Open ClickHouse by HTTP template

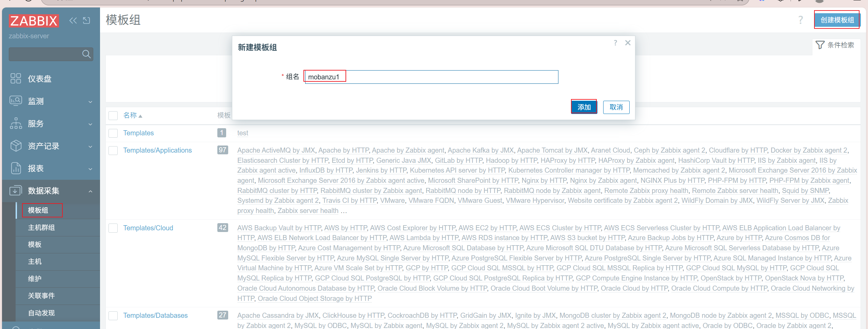tap(353, 315)
